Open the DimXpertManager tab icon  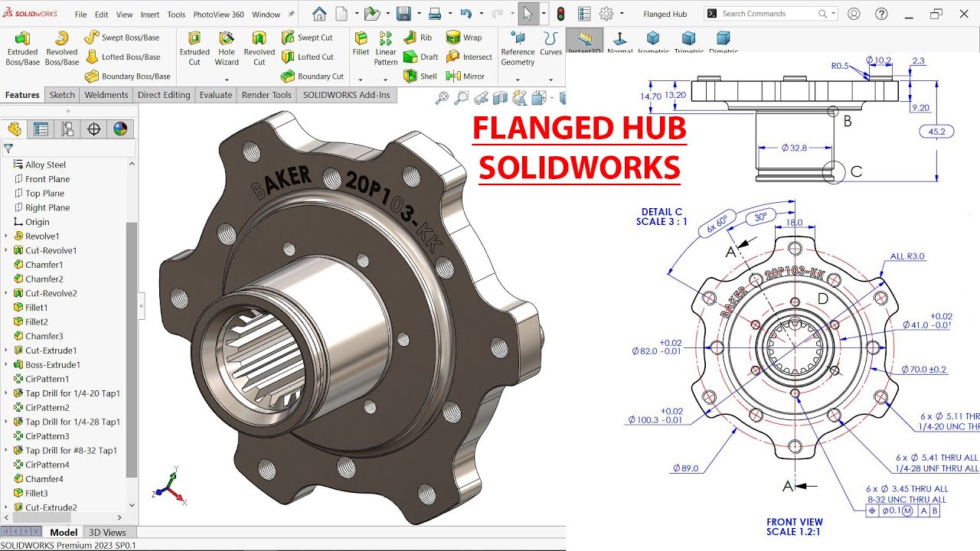(94, 129)
